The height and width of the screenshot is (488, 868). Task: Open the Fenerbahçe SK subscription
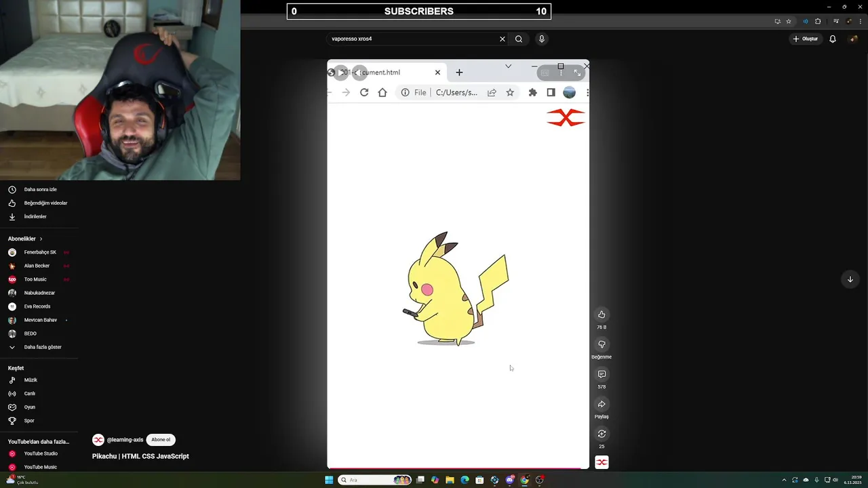coord(39,252)
